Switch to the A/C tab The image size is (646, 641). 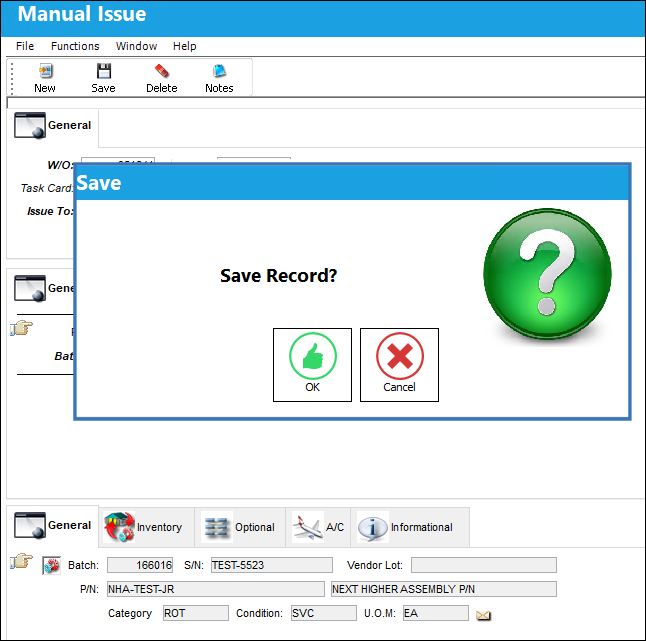[x=318, y=527]
